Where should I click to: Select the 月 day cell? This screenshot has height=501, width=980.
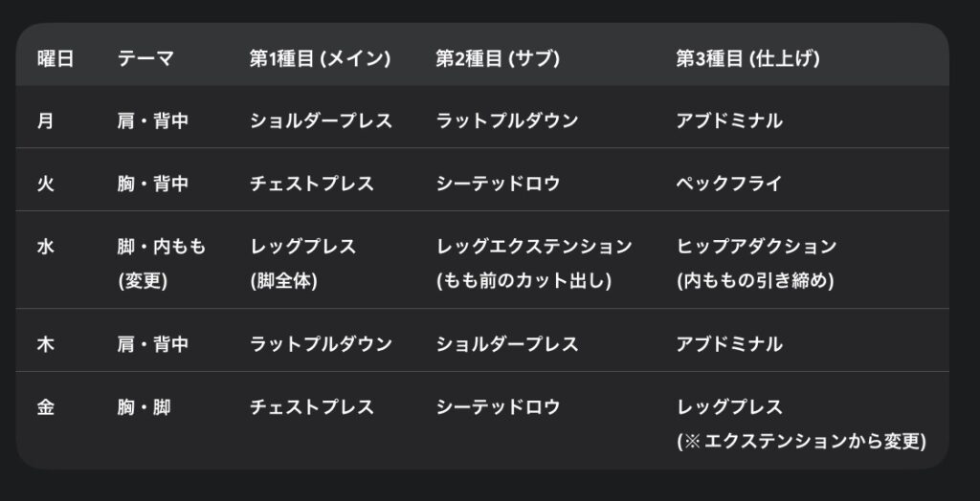pos(46,121)
